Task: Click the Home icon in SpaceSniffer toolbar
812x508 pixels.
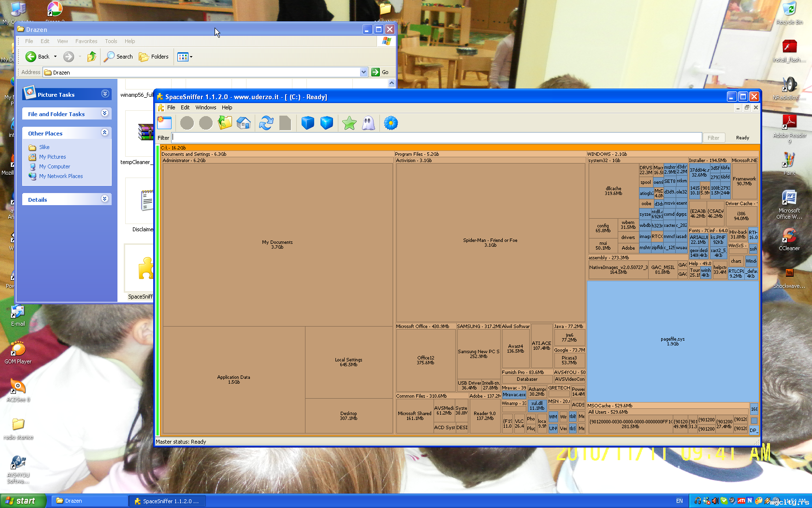Action: tap(244, 123)
